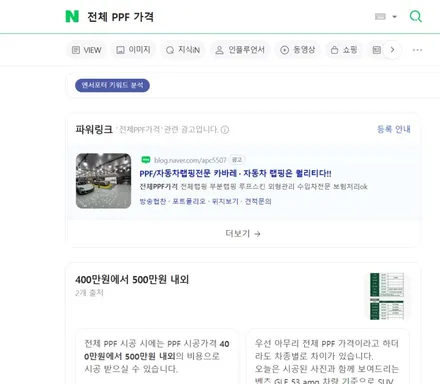Click the green Naver N logo
Viewport: 440px width, 384px height.
point(72,16)
